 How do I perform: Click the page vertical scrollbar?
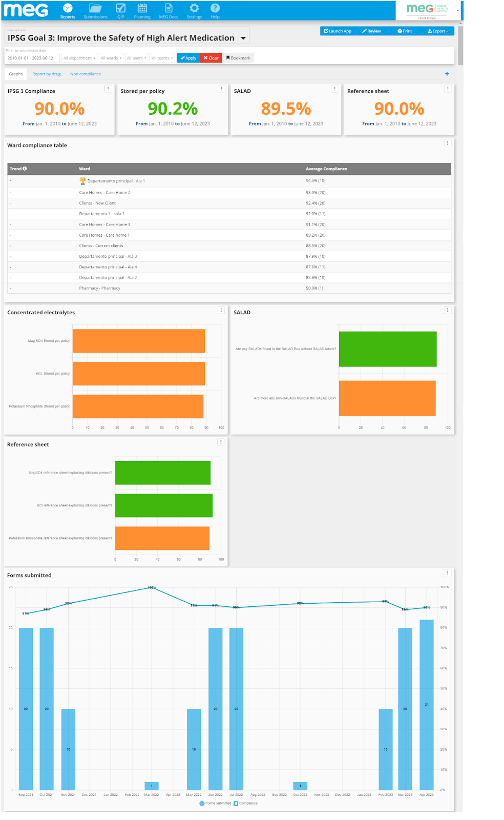[460, 46]
